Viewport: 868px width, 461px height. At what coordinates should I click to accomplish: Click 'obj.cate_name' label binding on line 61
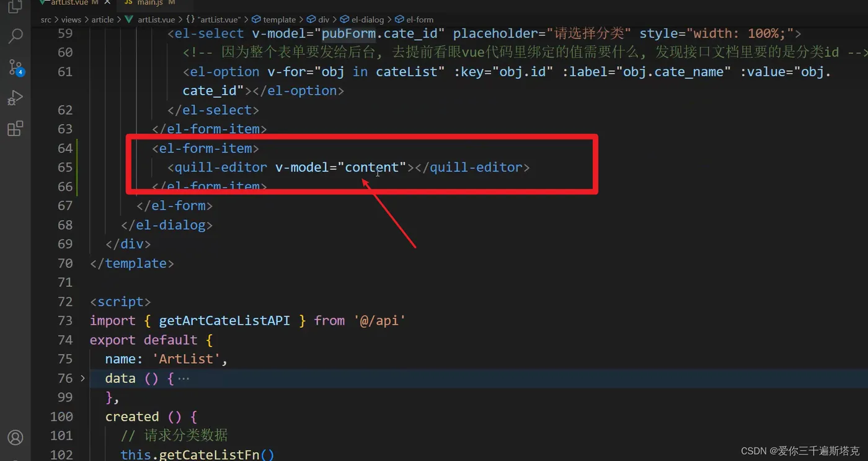click(x=673, y=72)
